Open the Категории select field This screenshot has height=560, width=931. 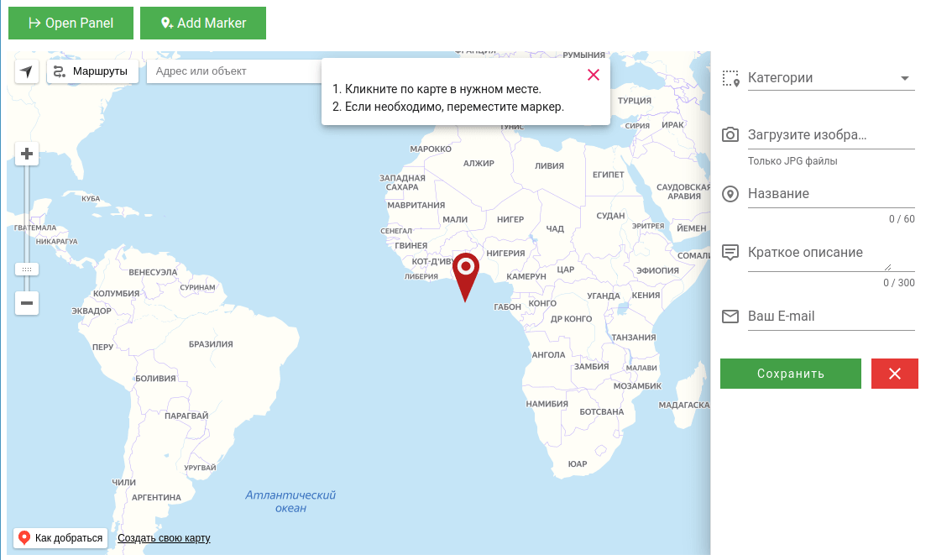click(819, 78)
